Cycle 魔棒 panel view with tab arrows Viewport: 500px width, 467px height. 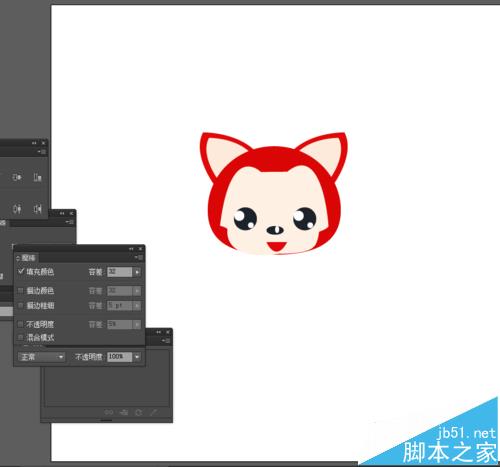tap(18, 258)
